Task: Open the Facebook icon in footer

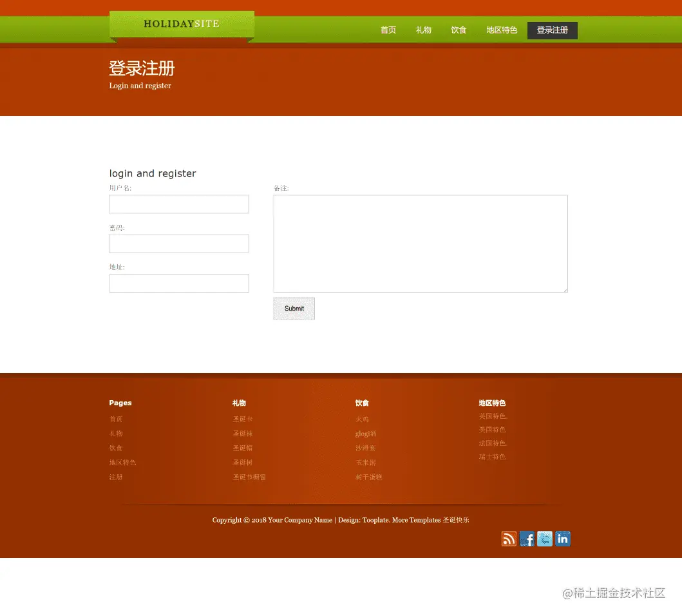Action: [527, 539]
